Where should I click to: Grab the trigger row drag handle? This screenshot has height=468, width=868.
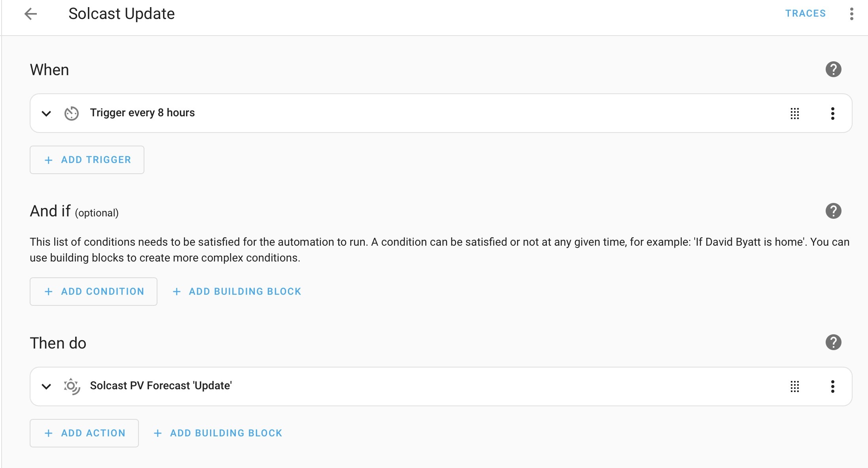(795, 114)
